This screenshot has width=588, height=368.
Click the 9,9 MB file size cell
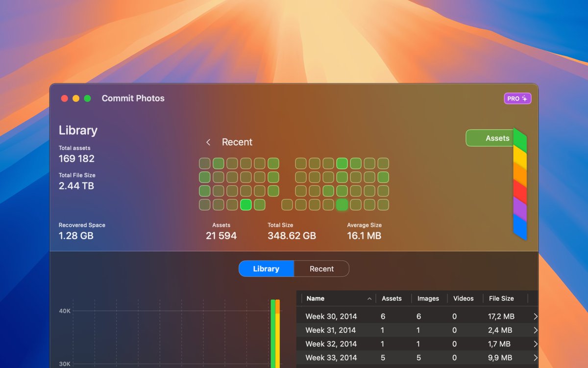pyautogui.click(x=500, y=358)
